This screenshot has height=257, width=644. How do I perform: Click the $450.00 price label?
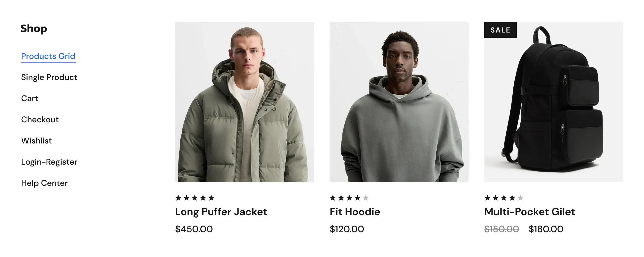194,229
